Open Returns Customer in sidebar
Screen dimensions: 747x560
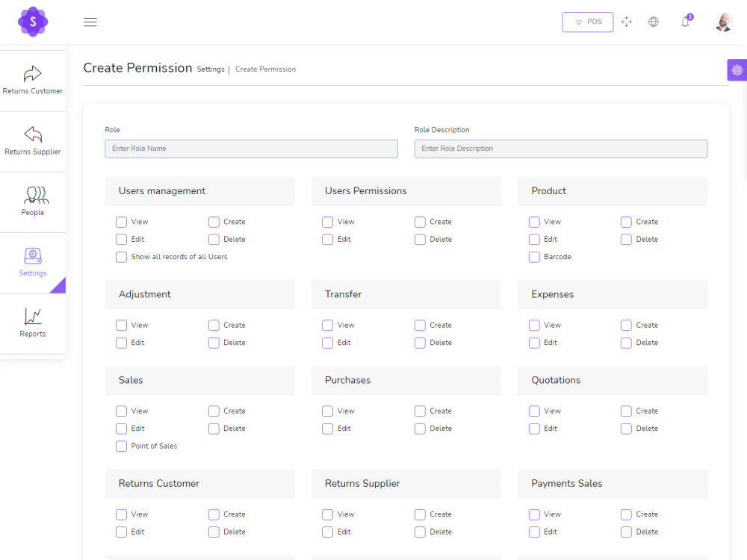click(33, 81)
